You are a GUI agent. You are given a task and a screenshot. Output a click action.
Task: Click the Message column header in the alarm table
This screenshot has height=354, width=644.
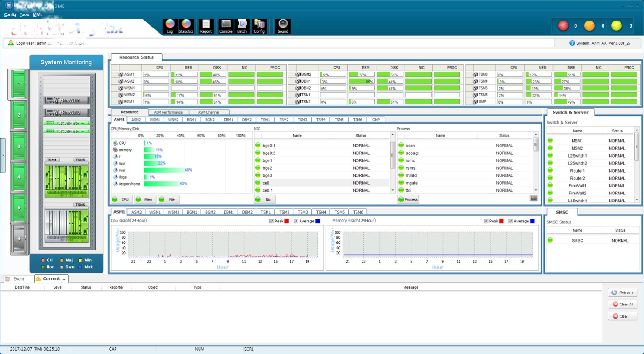click(411, 287)
